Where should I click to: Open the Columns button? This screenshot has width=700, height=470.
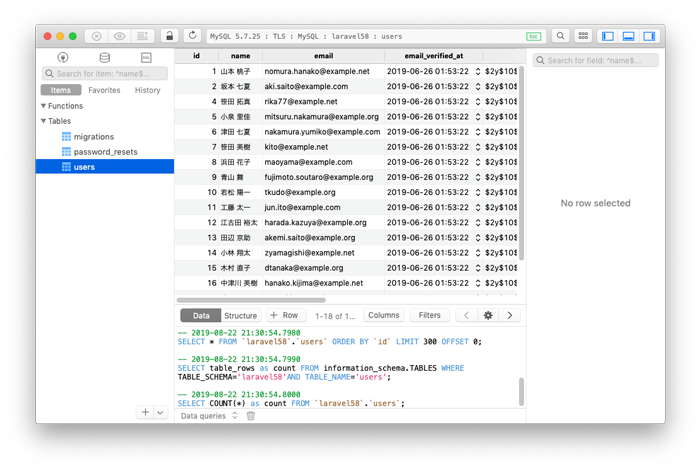(383, 315)
